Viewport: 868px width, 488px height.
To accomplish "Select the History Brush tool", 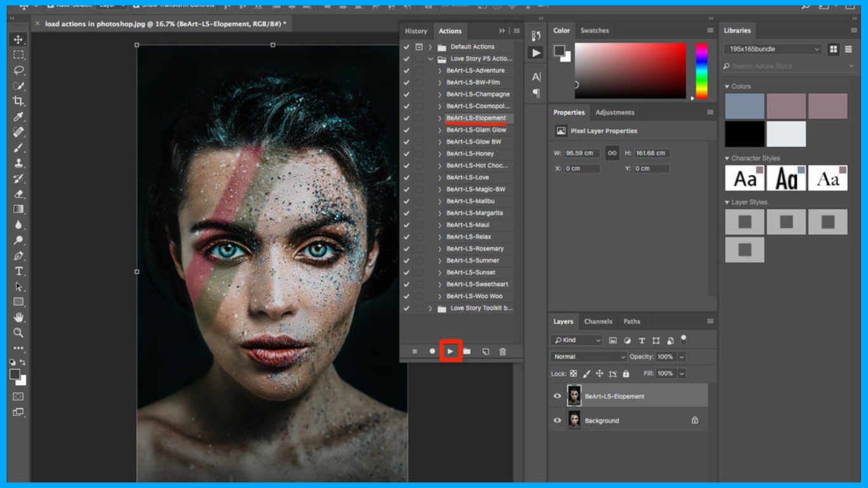I will click(18, 179).
